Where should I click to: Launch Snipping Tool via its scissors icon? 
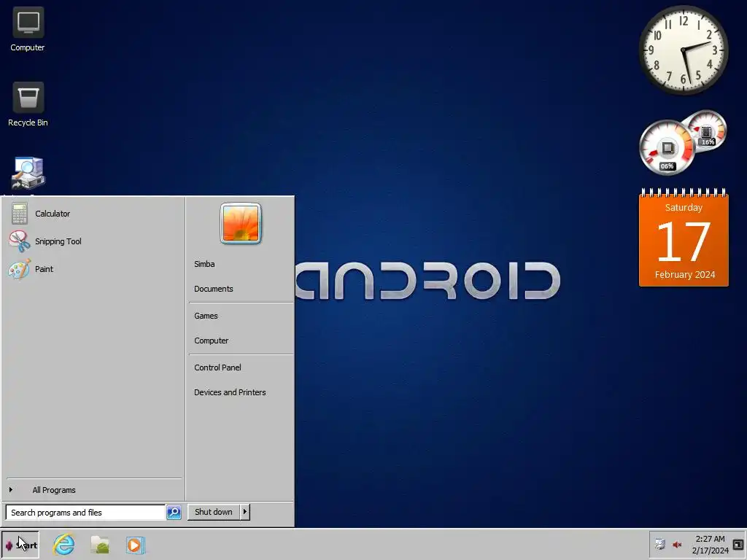pos(20,241)
